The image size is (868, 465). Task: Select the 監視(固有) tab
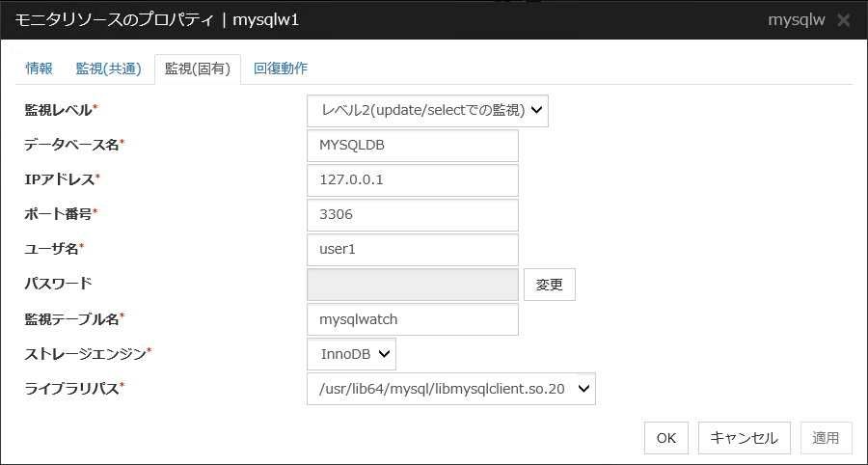point(197,68)
